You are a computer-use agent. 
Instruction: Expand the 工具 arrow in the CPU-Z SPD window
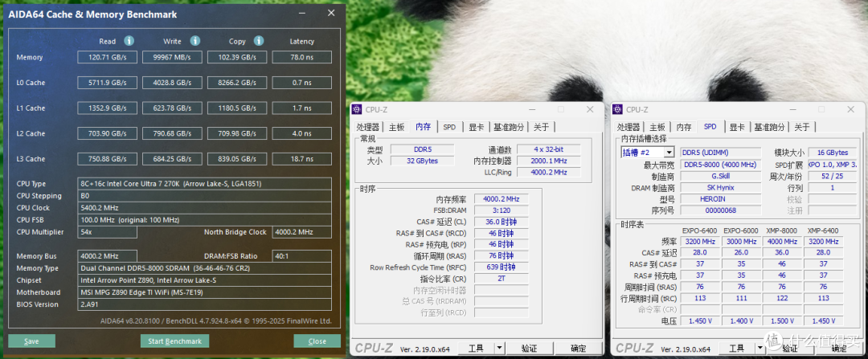760,348
